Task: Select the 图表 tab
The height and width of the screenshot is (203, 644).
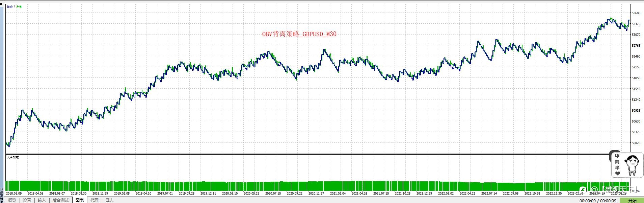Action: pos(80,200)
